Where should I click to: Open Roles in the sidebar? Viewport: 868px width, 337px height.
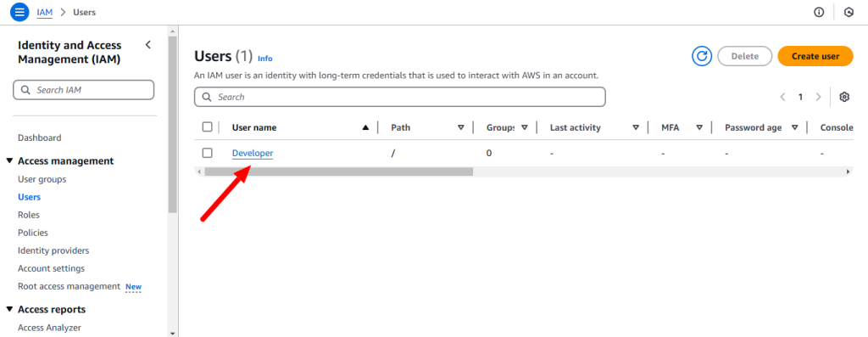point(29,215)
